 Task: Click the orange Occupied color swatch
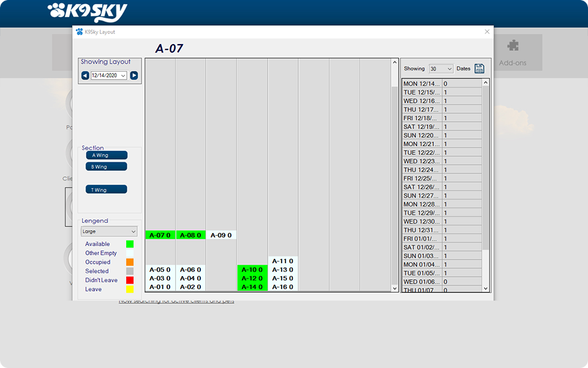[130, 262]
